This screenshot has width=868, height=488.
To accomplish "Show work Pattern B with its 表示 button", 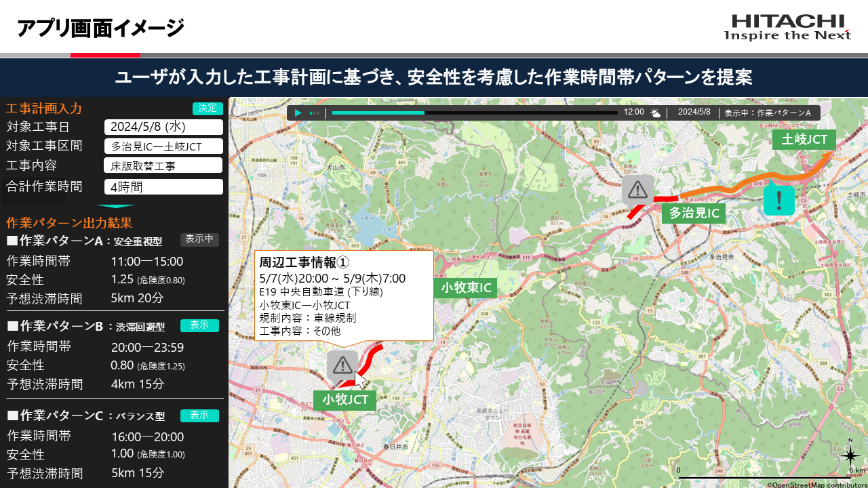I will click(199, 325).
